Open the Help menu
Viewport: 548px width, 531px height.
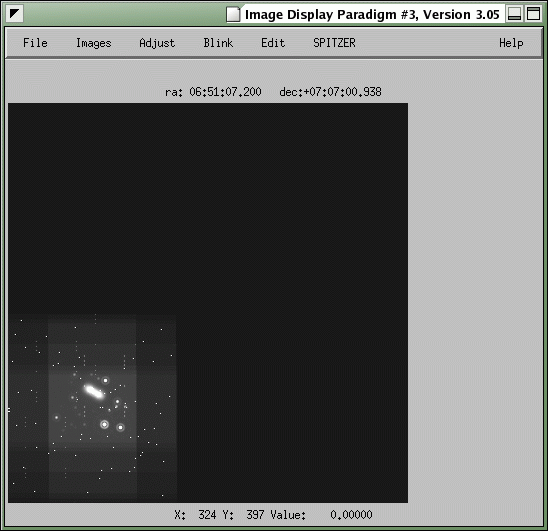point(511,43)
